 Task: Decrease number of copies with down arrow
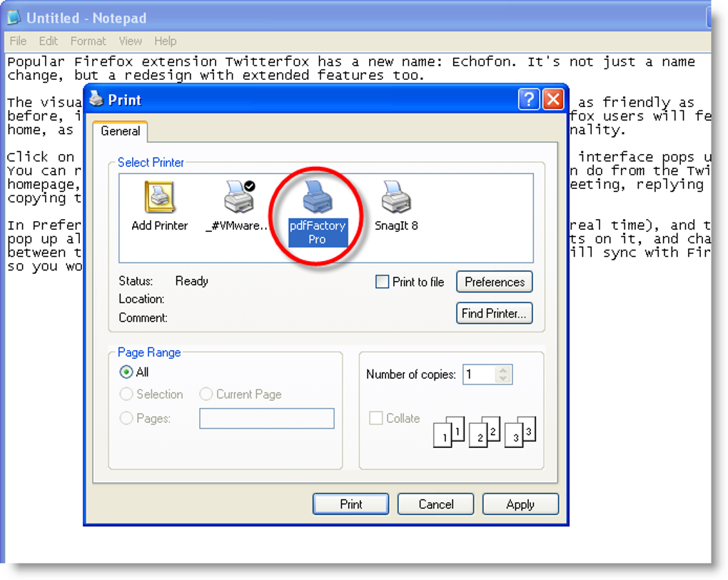pyautogui.click(x=503, y=379)
